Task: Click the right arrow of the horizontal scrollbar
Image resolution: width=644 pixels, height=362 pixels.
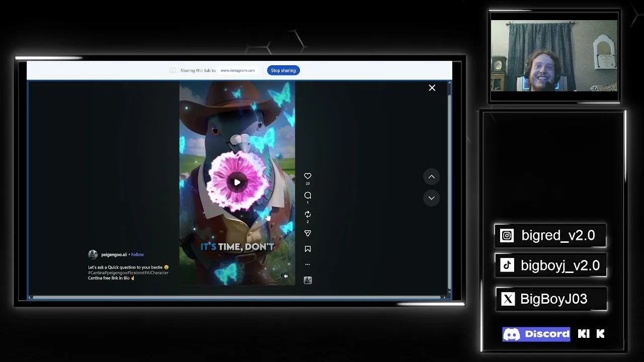Action: point(445,297)
